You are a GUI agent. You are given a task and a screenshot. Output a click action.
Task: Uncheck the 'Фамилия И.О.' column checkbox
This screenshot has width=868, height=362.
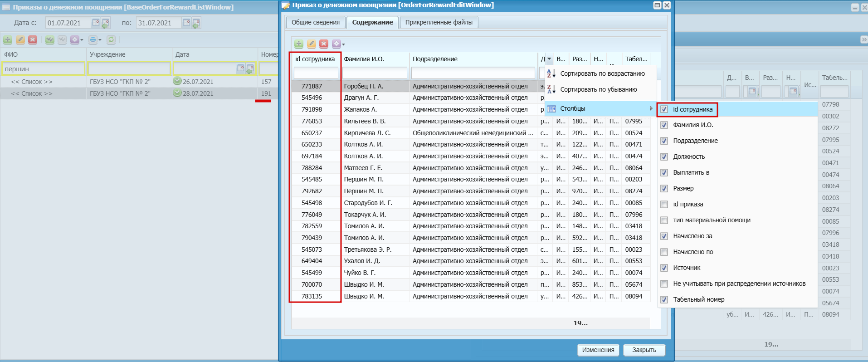(x=664, y=125)
